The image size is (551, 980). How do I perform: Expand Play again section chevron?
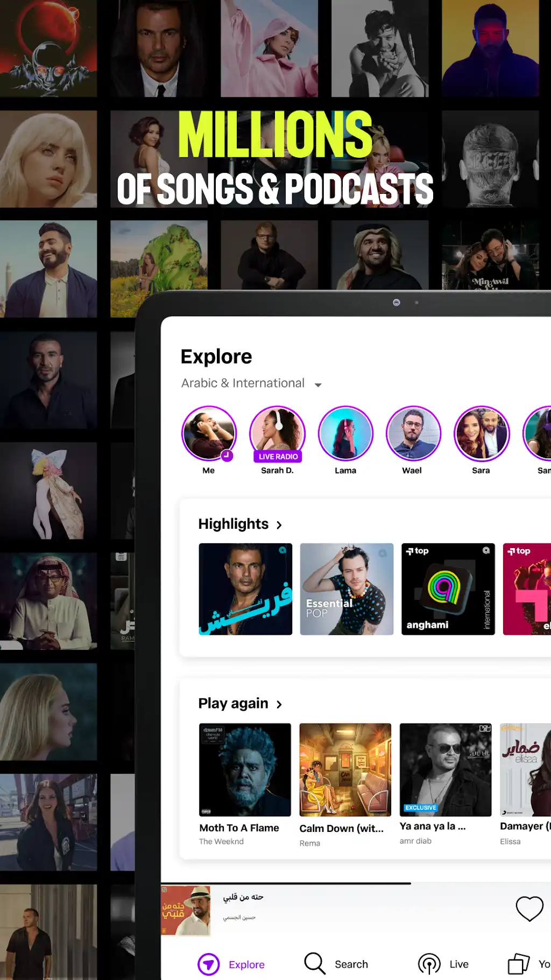click(x=279, y=704)
